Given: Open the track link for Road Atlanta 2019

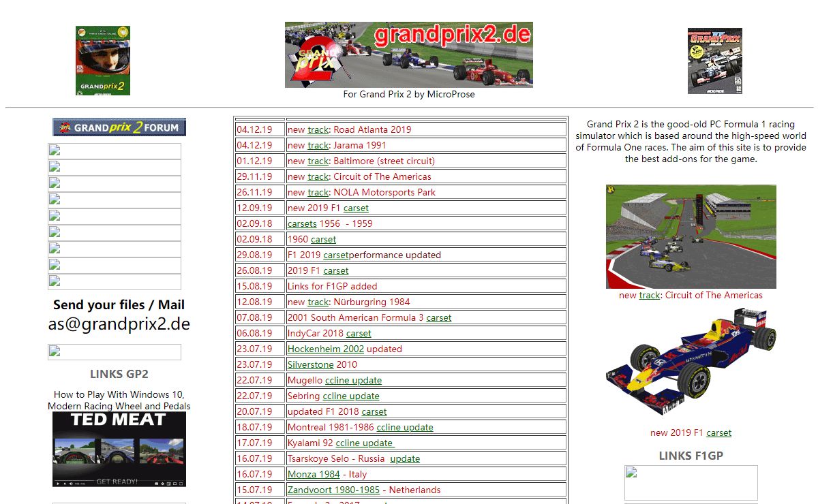Looking at the screenshot, I should (x=318, y=129).
